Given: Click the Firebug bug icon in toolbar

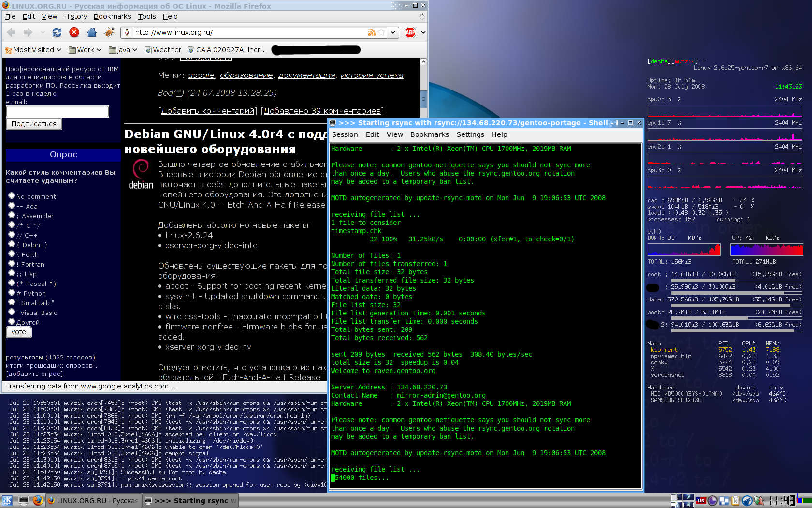Looking at the screenshot, I should 110,32.
